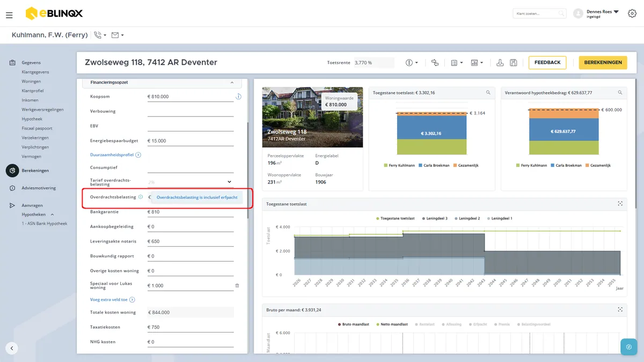
Task: Zoom the Toegestane toetslast bar card
Action: [x=488, y=93]
